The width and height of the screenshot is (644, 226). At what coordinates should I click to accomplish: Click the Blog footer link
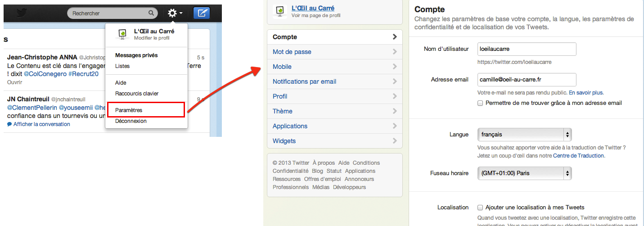317,171
